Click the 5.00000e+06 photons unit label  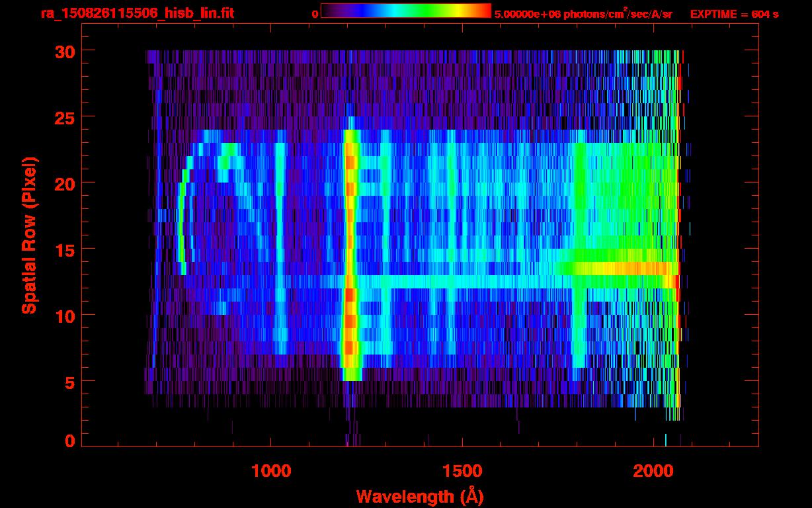click(x=583, y=14)
